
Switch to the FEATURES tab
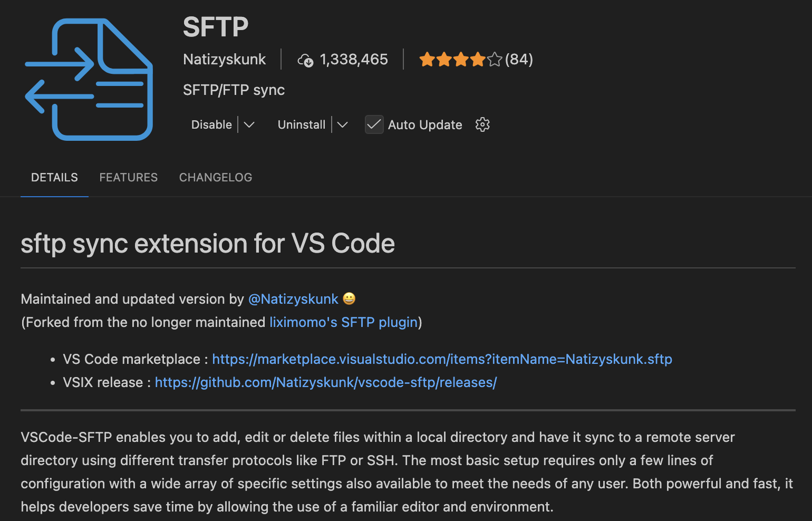click(129, 177)
